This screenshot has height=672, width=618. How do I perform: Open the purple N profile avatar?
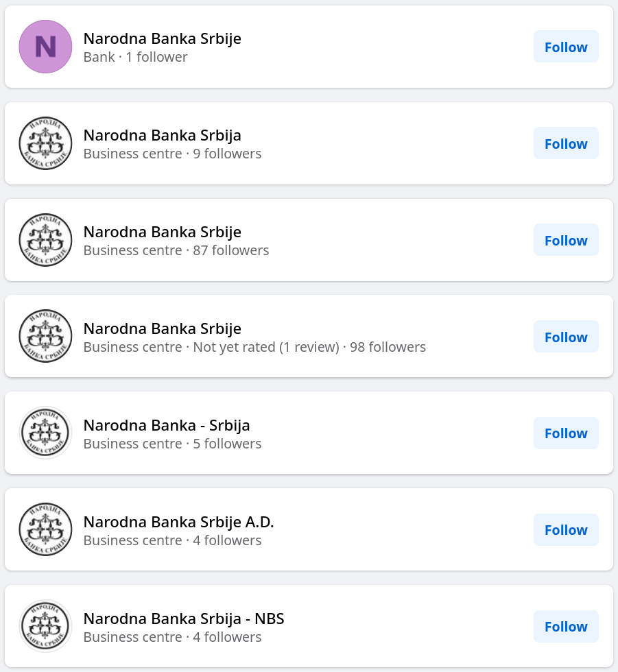coord(45,47)
